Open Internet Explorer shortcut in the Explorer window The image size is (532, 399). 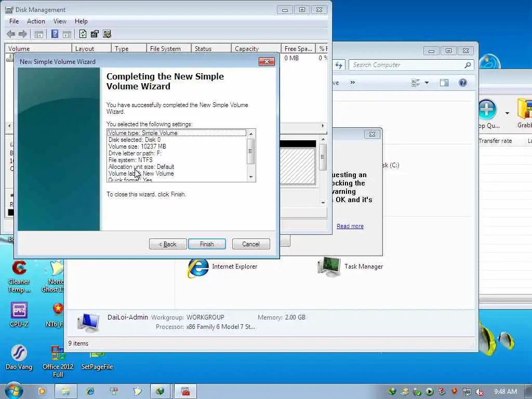[x=222, y=267]
